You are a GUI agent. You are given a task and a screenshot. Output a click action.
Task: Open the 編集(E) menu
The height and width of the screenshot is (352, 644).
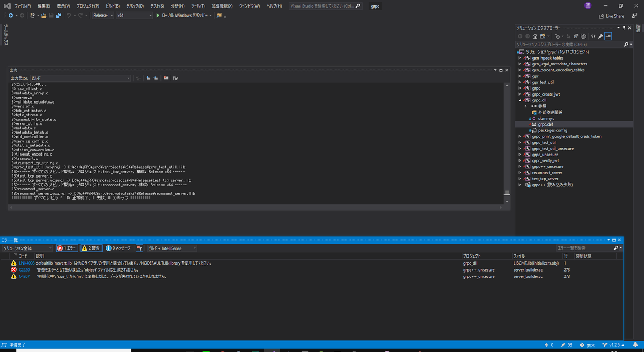coord(43,5)
